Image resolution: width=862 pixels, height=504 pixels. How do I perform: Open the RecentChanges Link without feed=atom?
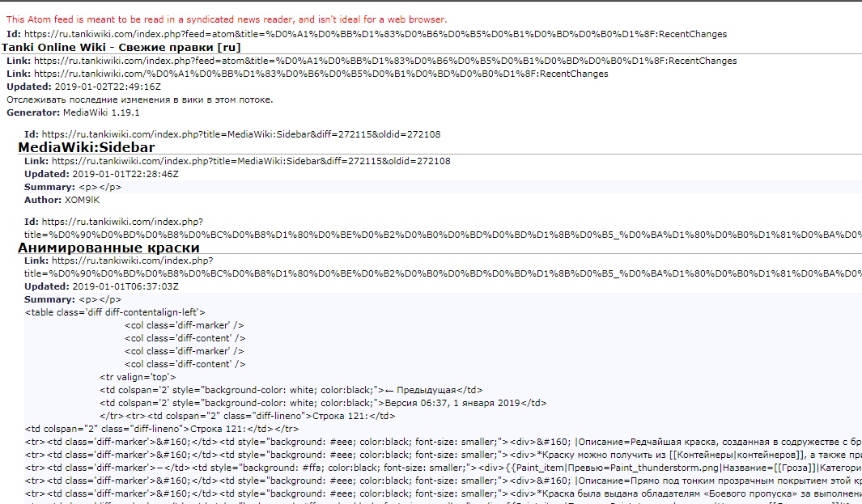321,74
